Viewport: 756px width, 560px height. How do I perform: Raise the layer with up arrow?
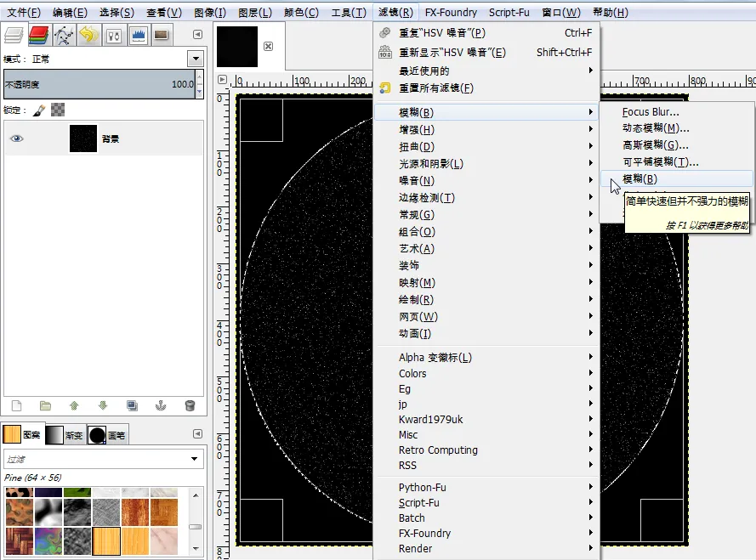(74, 405)
